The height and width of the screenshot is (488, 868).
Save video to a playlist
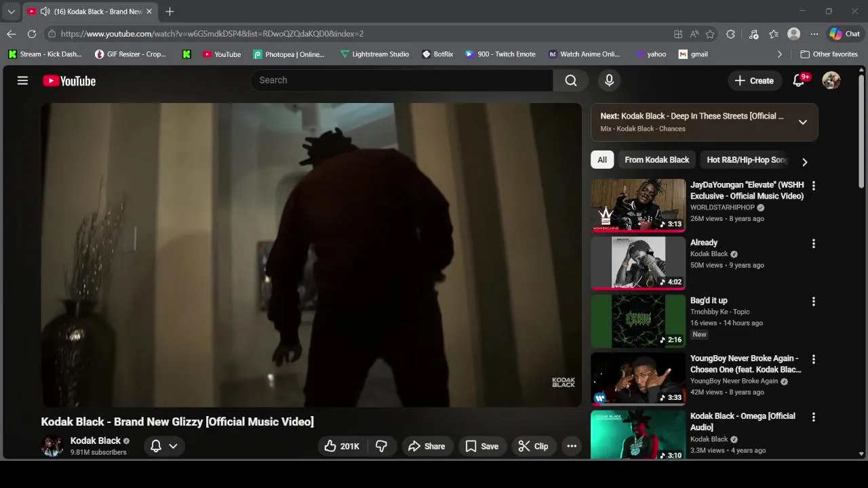tap(481, 446)
